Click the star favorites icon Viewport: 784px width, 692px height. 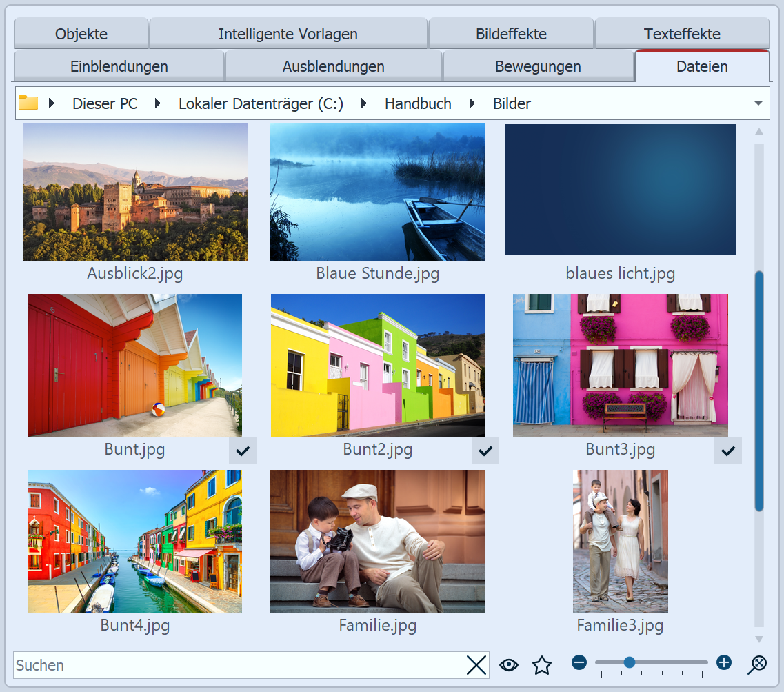[542, 665]
